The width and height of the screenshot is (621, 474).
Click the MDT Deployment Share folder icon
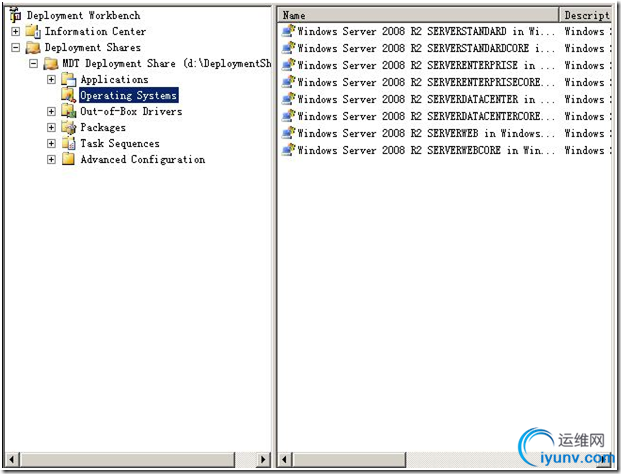point(51,63)
